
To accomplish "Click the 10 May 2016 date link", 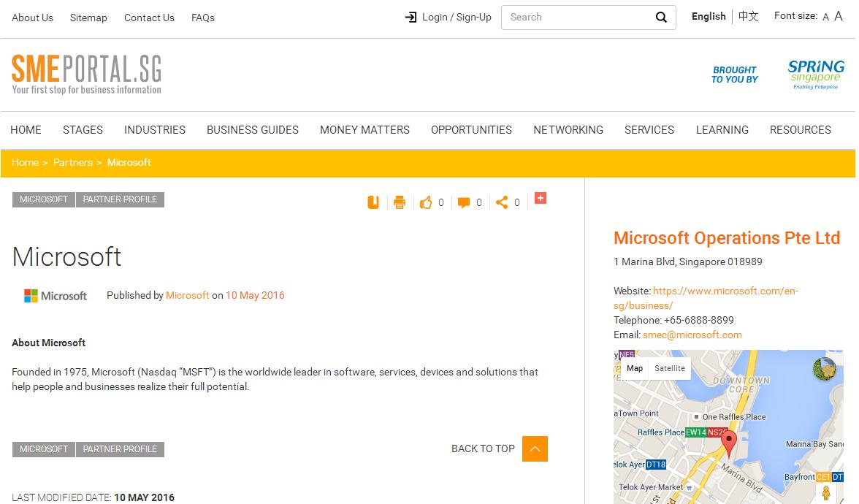I will pyautogui.click(x=256, y=295).
